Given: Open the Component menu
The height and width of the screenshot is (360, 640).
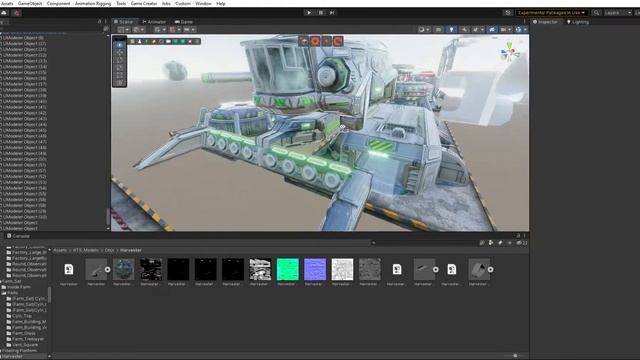Looking at the screenshot, I should [x=58, y=3].
